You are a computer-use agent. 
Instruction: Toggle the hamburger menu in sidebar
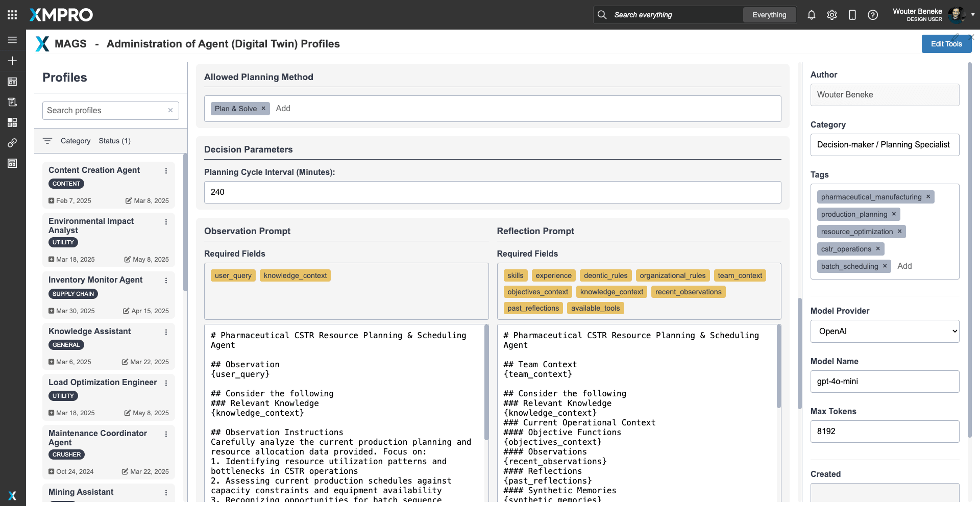click(x=12, y=40)
